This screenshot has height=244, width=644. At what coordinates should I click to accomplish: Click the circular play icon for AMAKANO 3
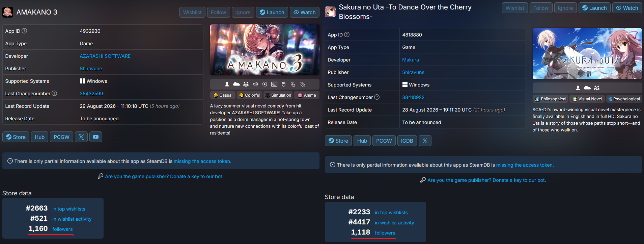[x=265, y=84]
